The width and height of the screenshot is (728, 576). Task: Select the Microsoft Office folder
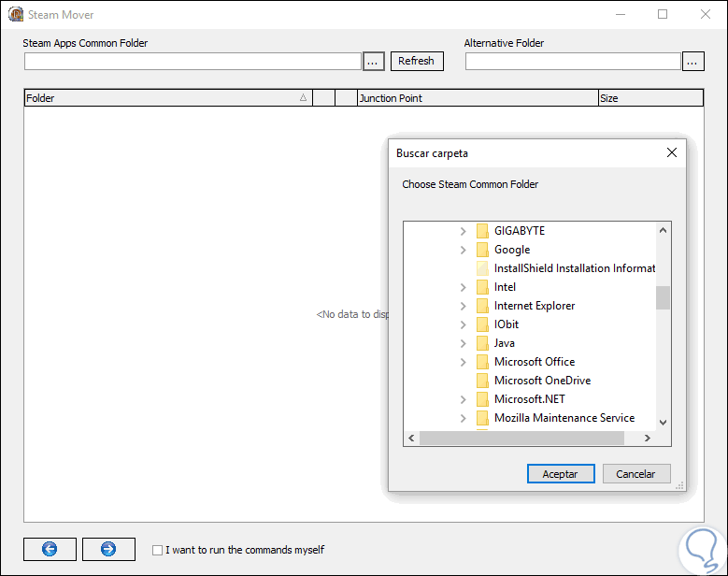click(x=535, y=362)
